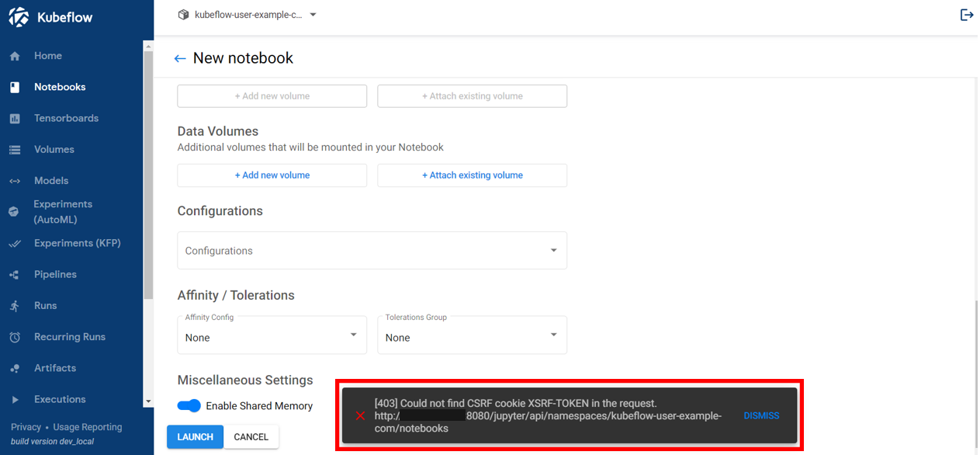The width and height of the screenshot is (980, 455).
Task: Click the Models arrows icon
Action: [15, 181]
